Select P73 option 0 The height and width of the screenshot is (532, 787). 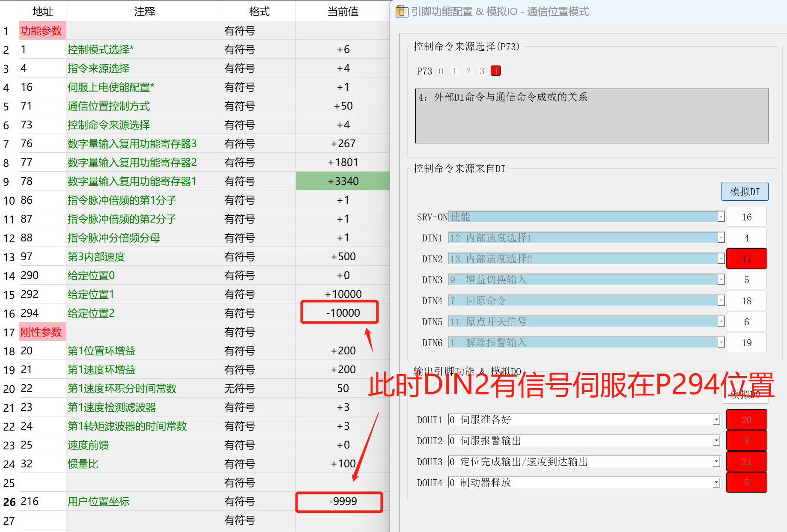point(441,71)
